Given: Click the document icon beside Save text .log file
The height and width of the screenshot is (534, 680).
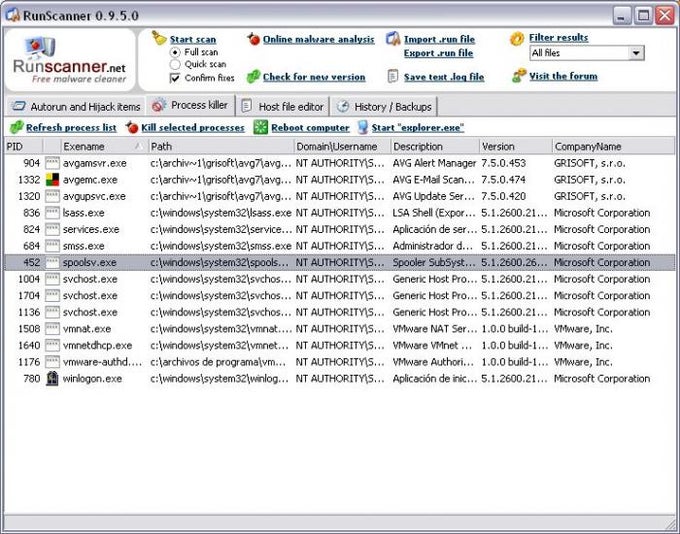Looking at the screenshot, I should 393,76.
